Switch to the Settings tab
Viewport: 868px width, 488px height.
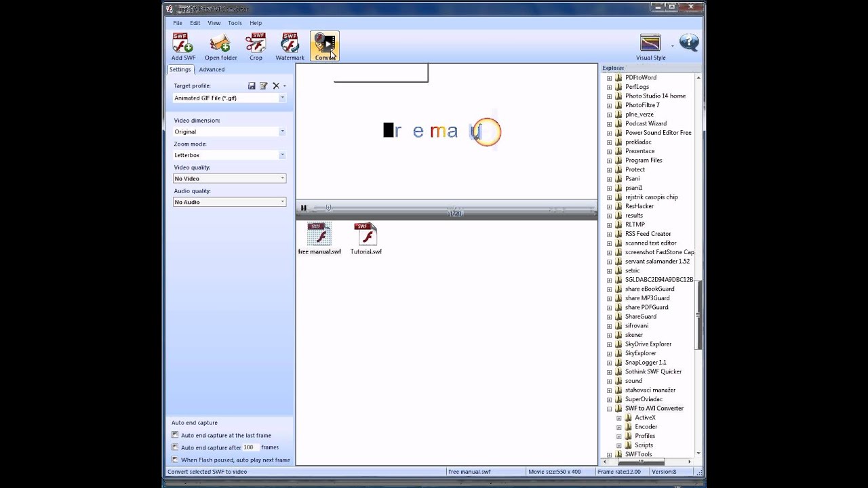pos(180,69)
